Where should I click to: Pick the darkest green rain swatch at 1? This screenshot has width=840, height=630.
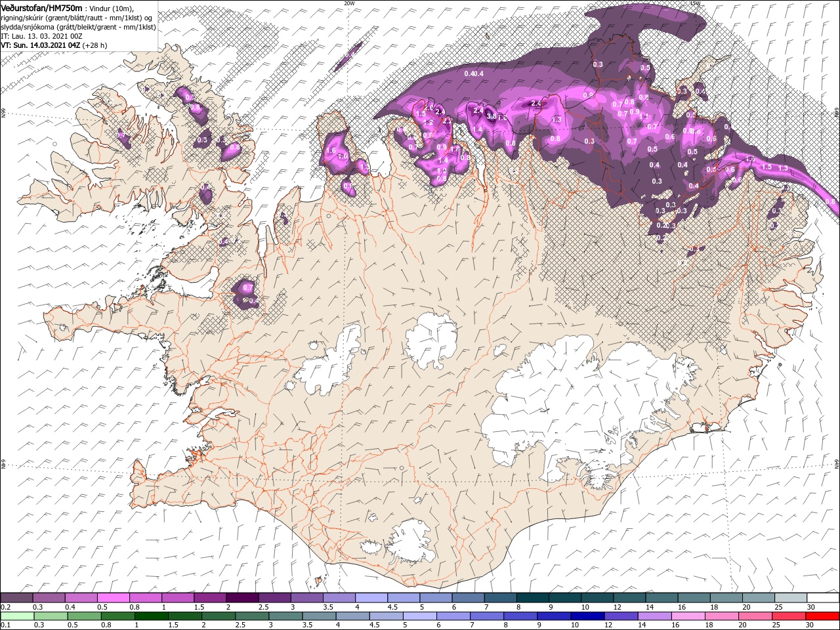pyautogui.click(x=151, y=616)
